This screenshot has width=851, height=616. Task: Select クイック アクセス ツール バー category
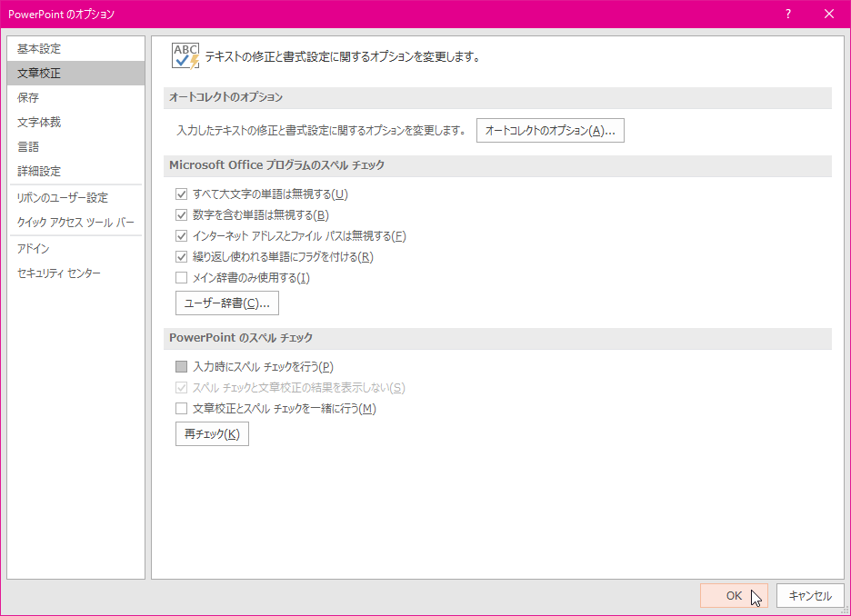click(76, 223)
